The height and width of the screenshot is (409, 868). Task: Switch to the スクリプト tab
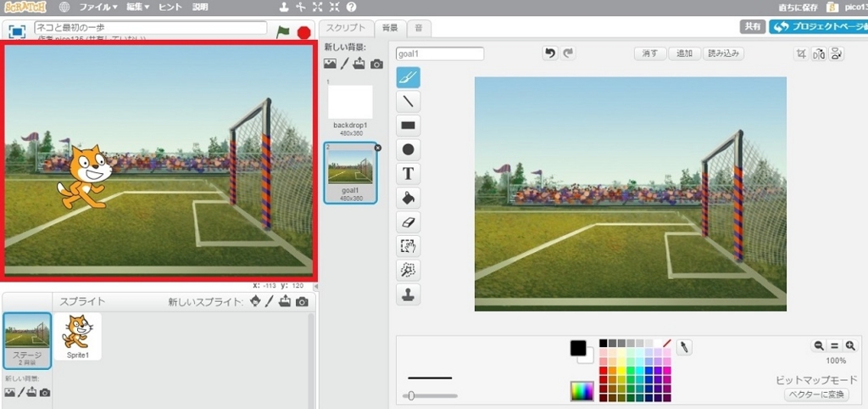point(346,28)
